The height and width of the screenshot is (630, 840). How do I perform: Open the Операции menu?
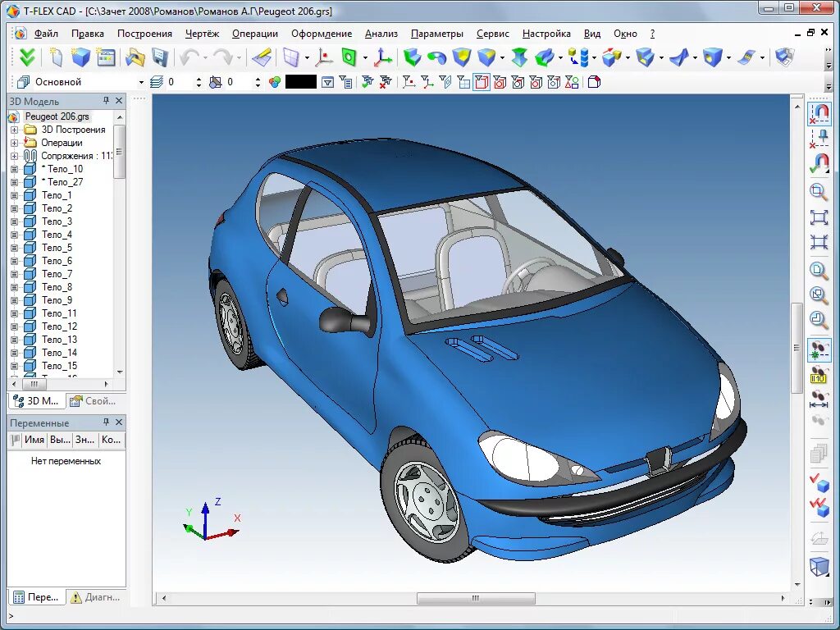pyautogui.click(x=255, y=34)
